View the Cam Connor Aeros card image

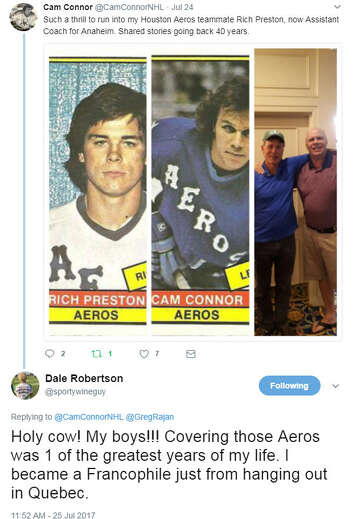200,190
